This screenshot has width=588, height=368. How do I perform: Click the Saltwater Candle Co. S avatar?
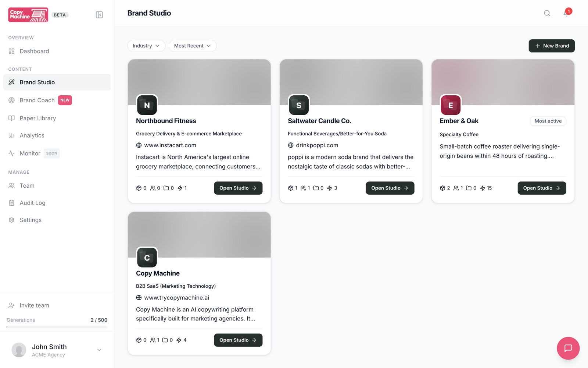pyautogui.click(x=299, y=105)
